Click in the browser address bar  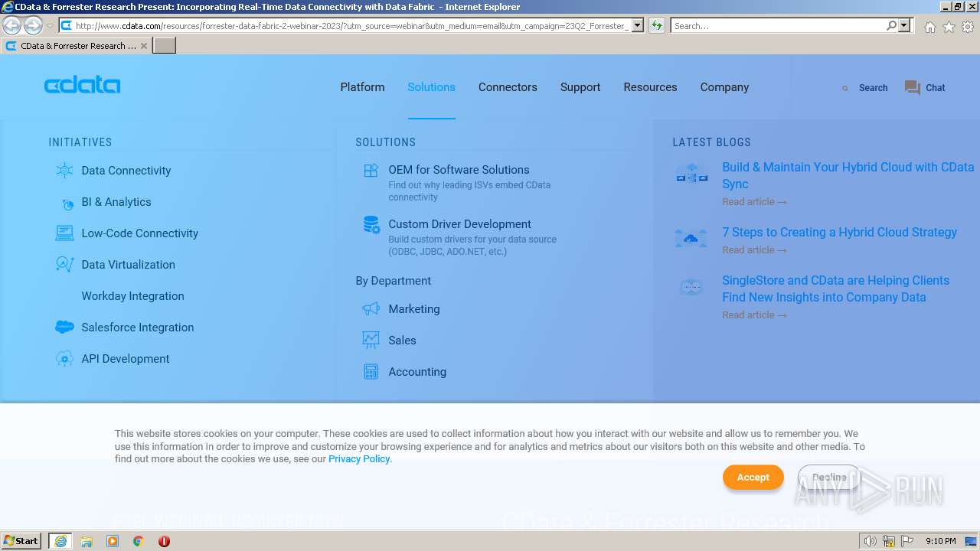[x=352, y=25]
